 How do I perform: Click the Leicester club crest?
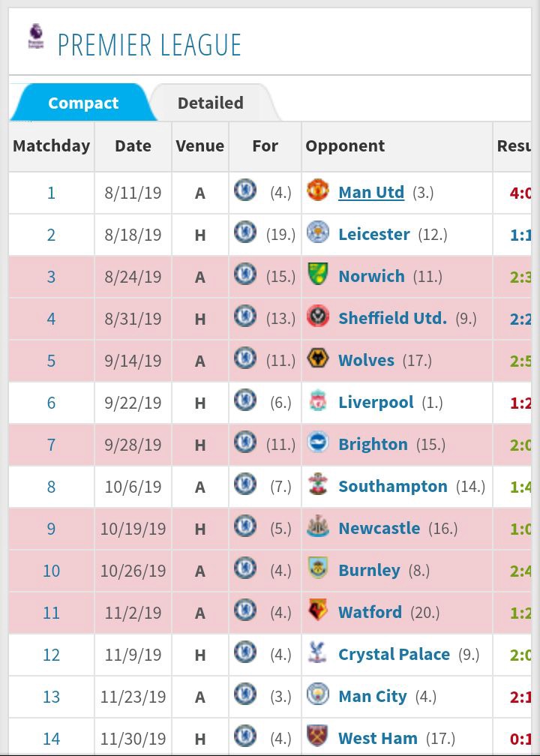[318, 232]
